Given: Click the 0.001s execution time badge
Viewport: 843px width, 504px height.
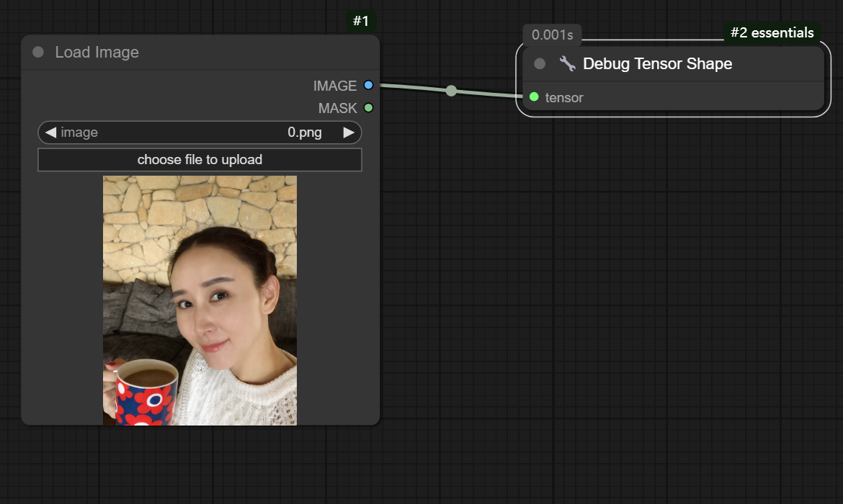Looking at the screenshot, I should click(x=552, y=35).
